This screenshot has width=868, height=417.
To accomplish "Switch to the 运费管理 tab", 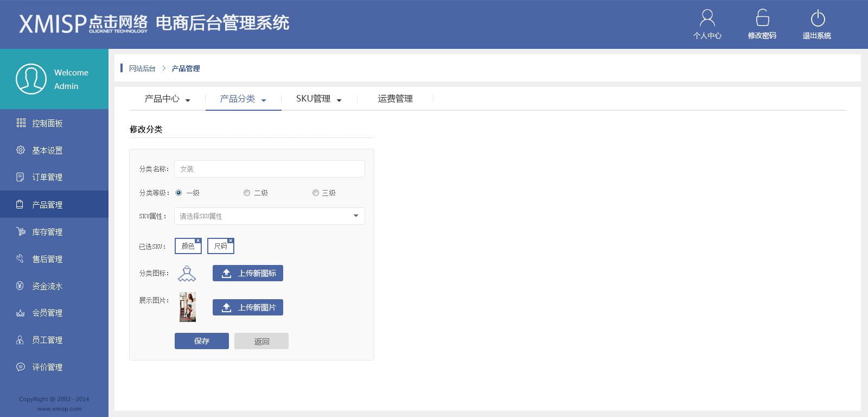I will pos(395,99).
